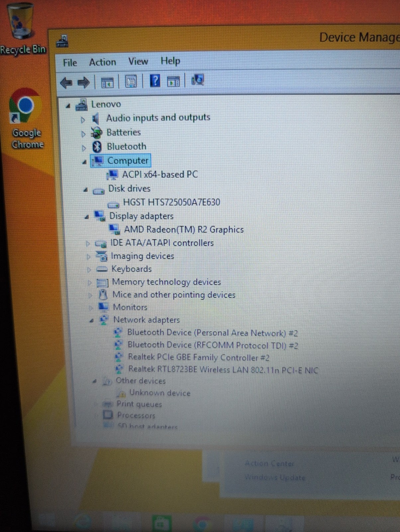Click the Processors category icon
Image resolution: width=400 pixels, height=532 pixels.
click(108, 415)
